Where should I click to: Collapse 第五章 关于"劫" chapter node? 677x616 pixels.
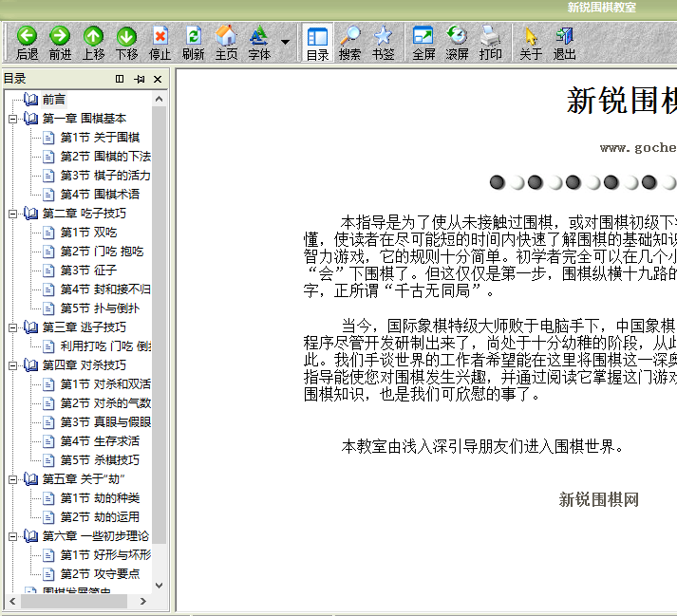[x=13, y=479]
